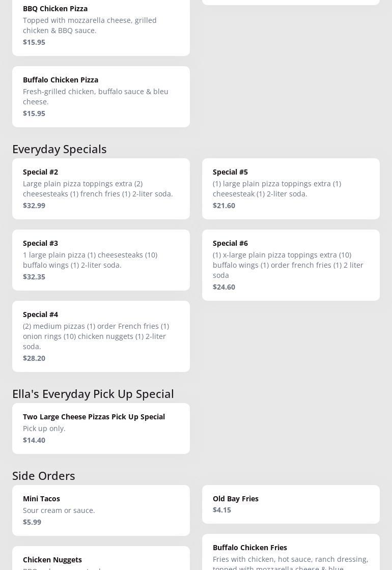The height and width of the screenshot is (570, 392).
Task: Click the $24.60 price of Special #6
Action: click(x=224, y=287)
